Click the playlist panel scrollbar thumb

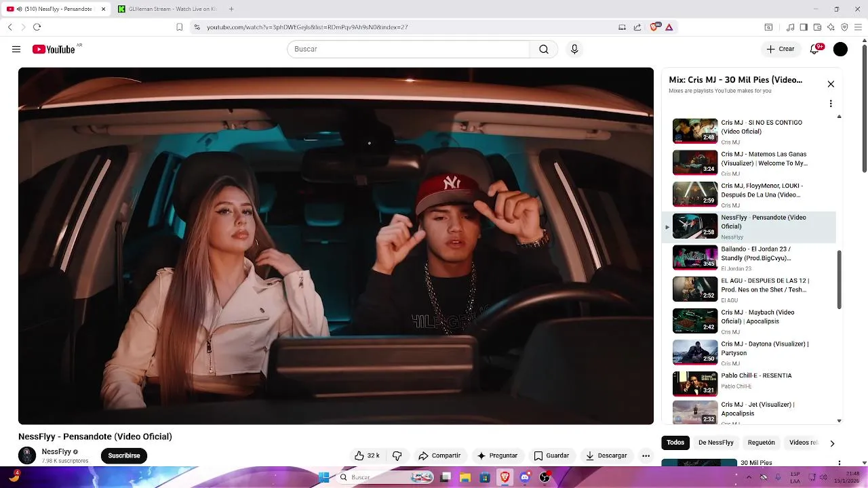pyautogui.click(x=839, y=280)
